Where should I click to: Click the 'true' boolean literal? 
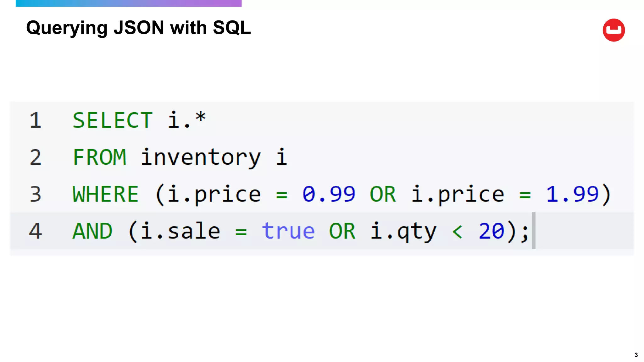(288, 231)
